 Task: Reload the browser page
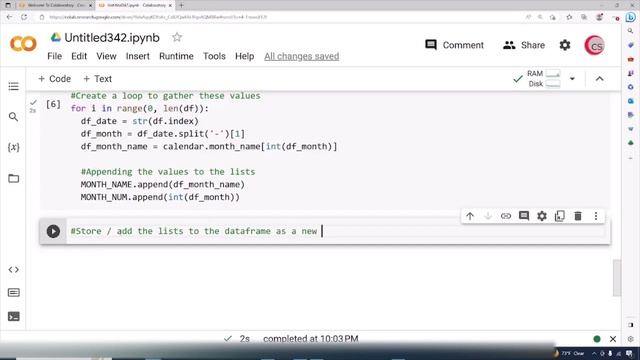point(24,17)
